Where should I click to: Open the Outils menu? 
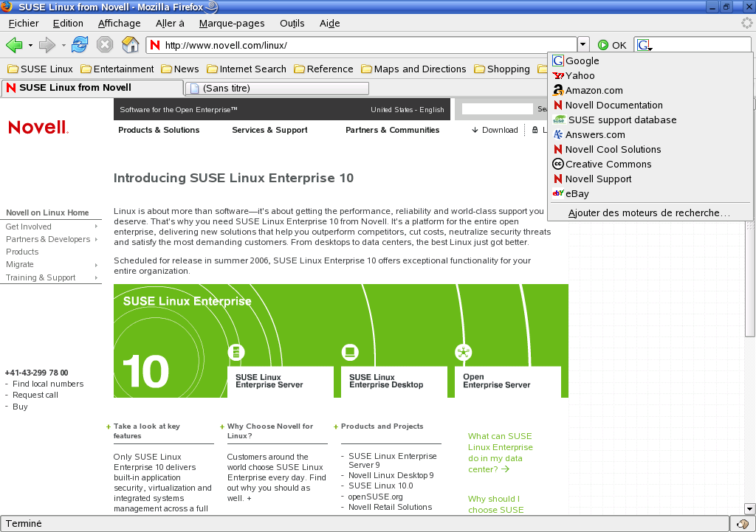pyautogui.click(x=292, y=23)
